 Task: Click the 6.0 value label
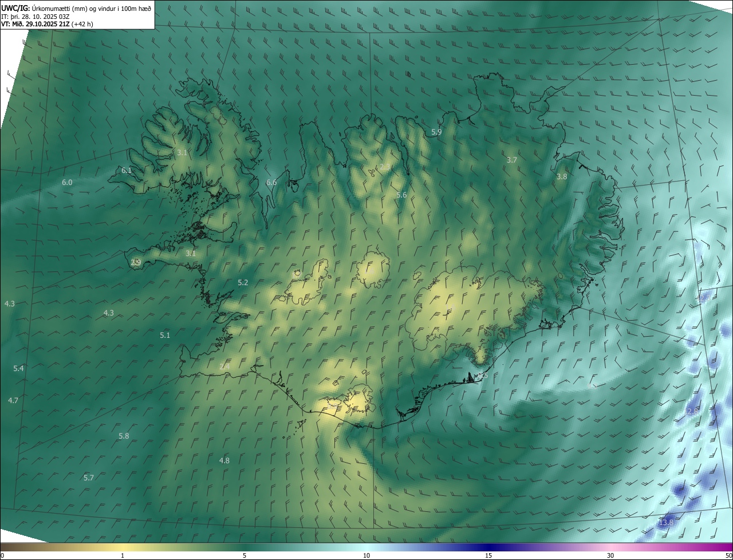(67, 183)
